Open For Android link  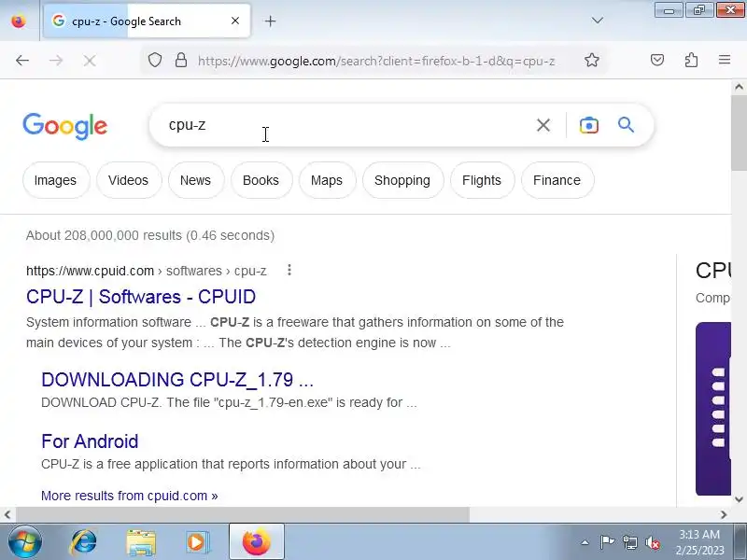click(90, 441)
